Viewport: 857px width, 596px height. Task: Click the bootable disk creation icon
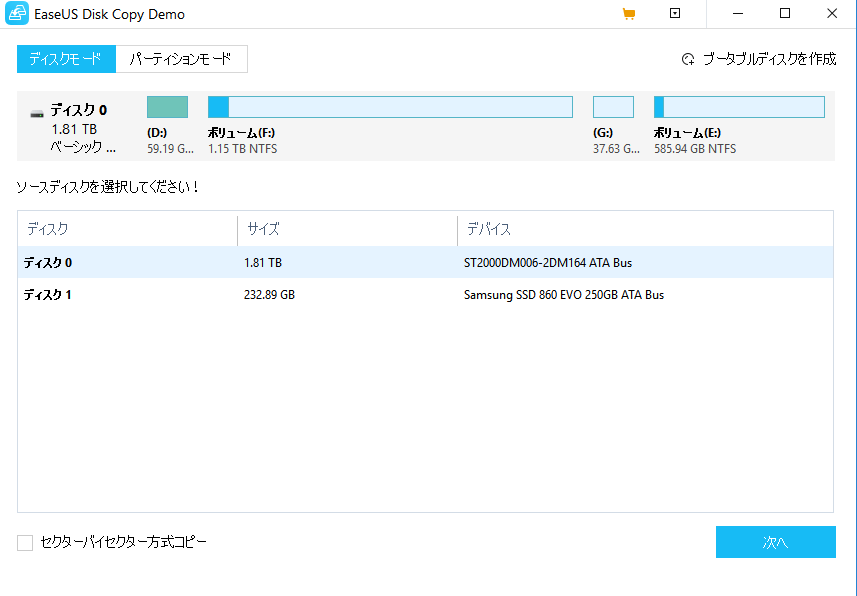(x=688, y=59)
